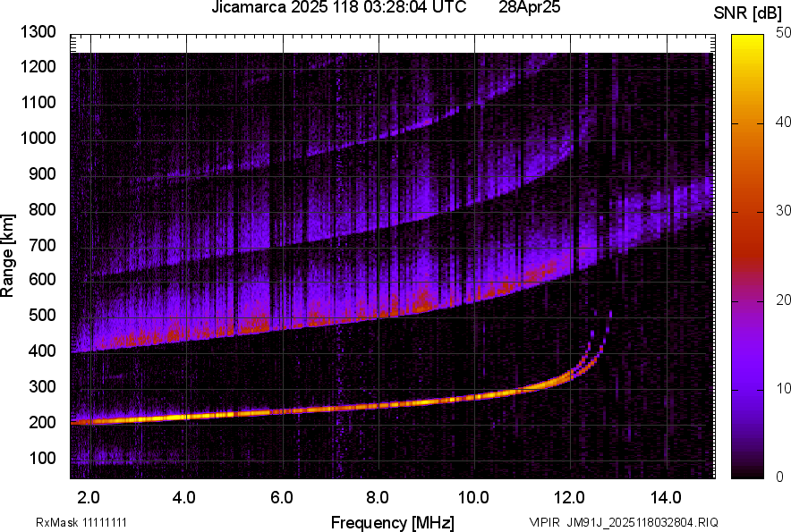Click the 14.0 frequency tick label

[x=666, y=498]
